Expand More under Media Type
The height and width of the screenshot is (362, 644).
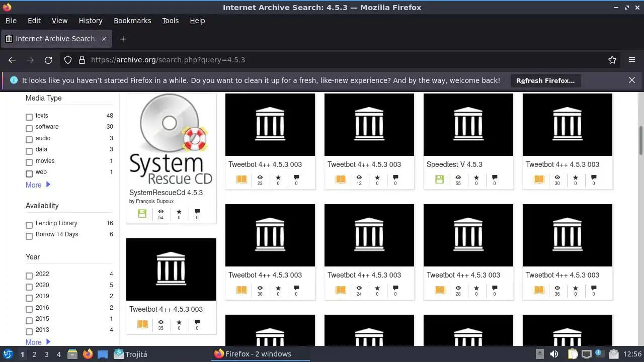(38, 185)
